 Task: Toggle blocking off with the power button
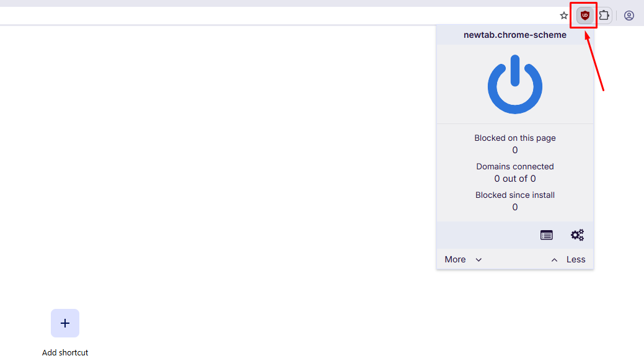514,84
